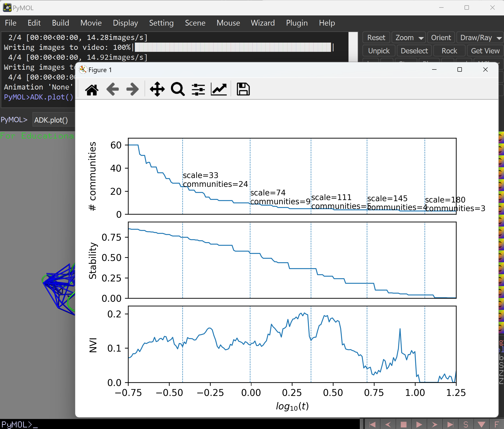Click the Figure 1 matplotlib window icon
The width and height of the screenshot is (504, 429).
83,69
